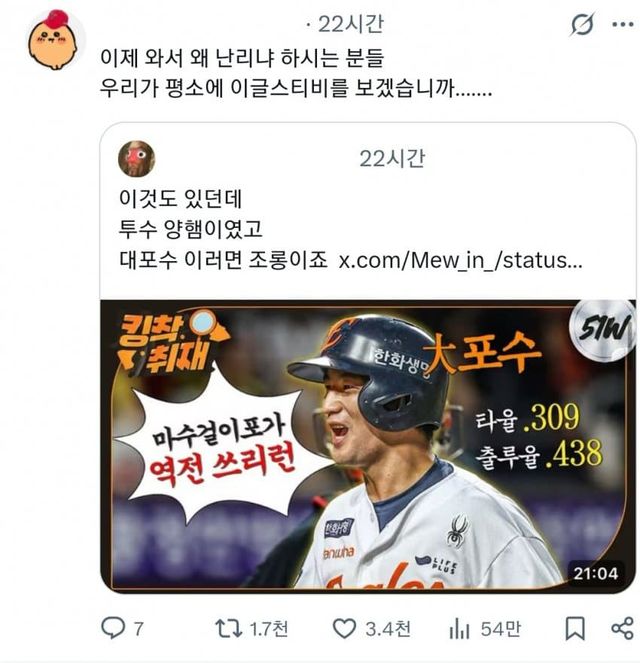Open the x.com/Mew_in_/status link
640x663 pixels.
[x=461, y=260]
